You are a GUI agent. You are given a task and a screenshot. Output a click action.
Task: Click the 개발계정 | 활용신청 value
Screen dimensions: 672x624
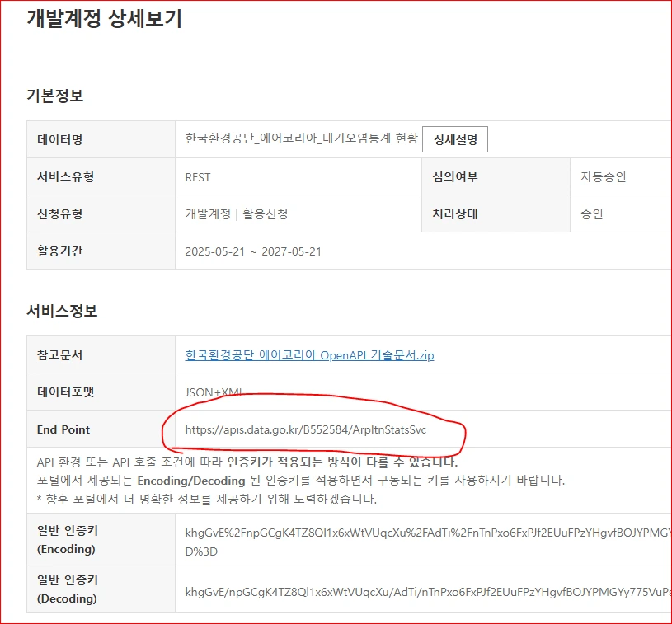[237, 213]
